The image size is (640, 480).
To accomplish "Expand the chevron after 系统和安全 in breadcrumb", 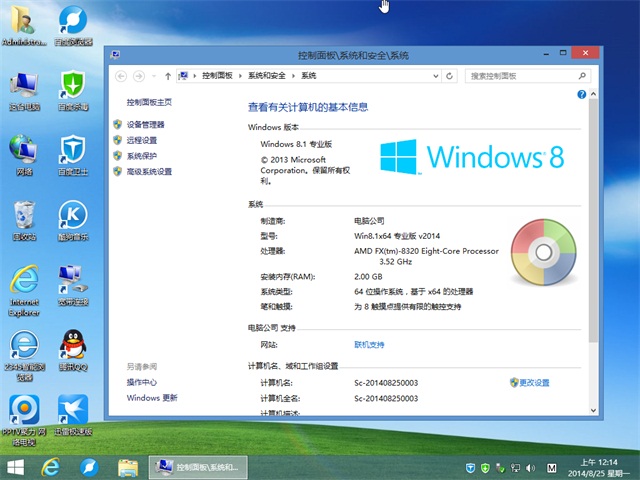I will tap(293, 76).
